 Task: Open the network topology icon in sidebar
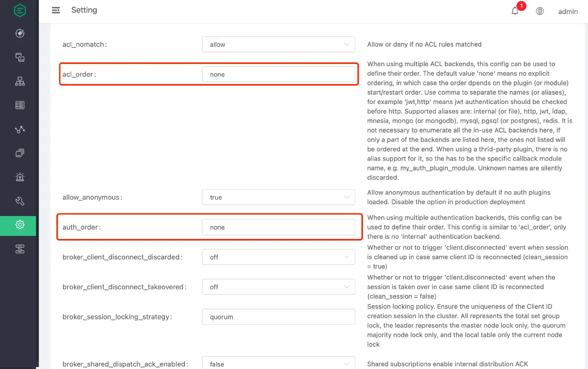(x=20, y=81)
